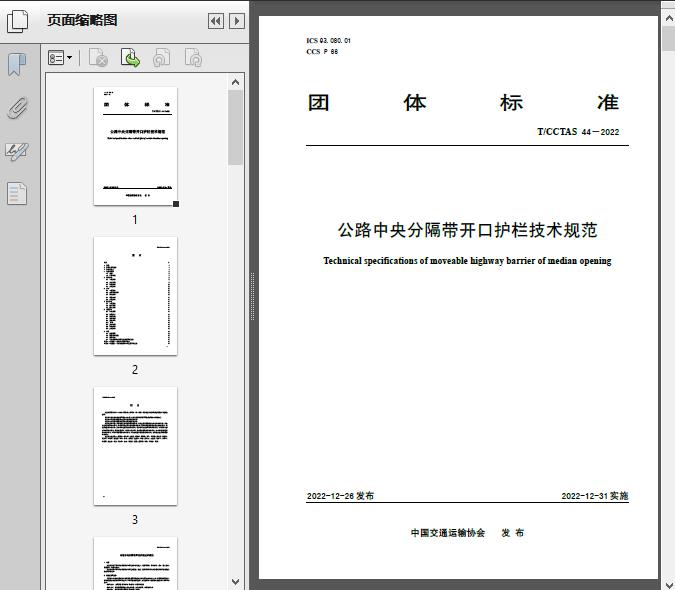Rotate pages counterclockwise in thumbnail toolbar

click(162, 58)
